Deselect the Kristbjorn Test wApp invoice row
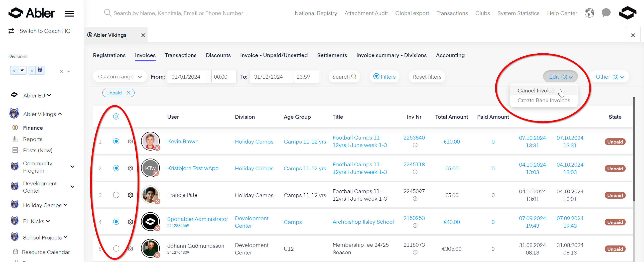The height and width of the screenshot is (262, 644). [116, 168]
